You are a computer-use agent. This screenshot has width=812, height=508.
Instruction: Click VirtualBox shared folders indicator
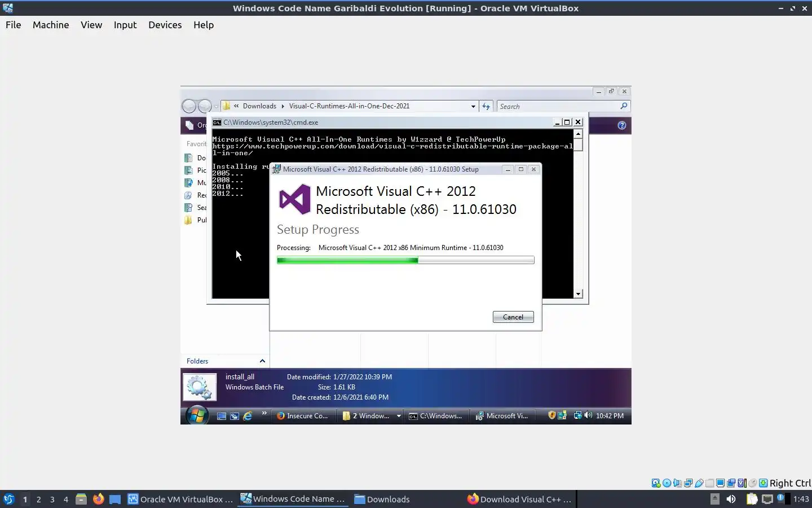coord(709,483)
